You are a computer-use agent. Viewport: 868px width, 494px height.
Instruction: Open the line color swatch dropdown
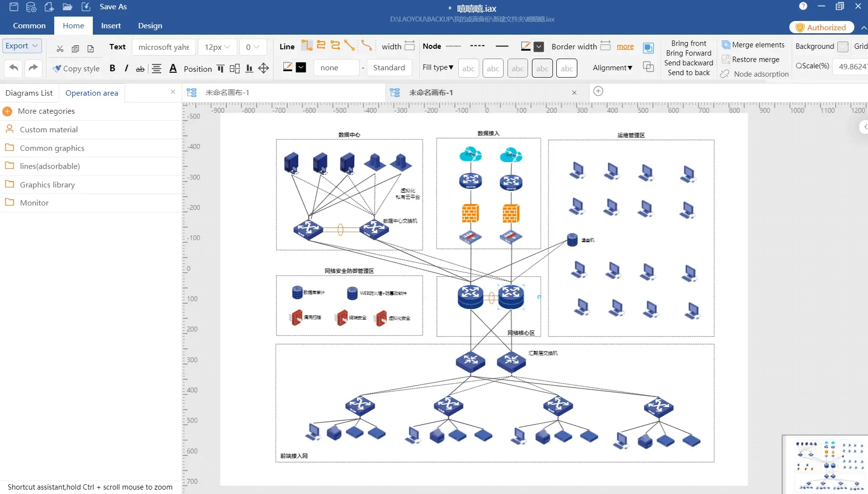coord(301,67)
